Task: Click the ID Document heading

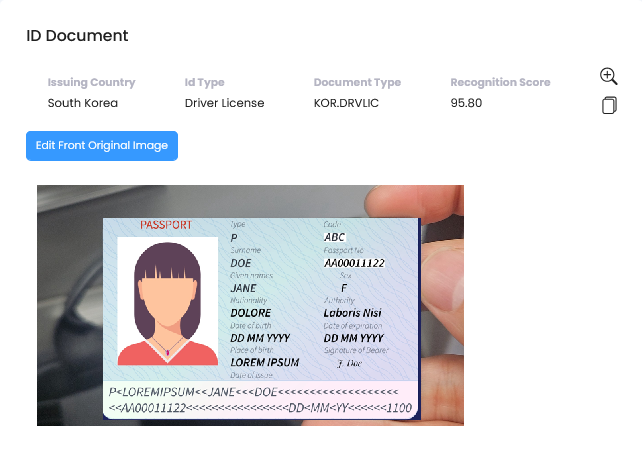Action: click(x=77, y=36)
